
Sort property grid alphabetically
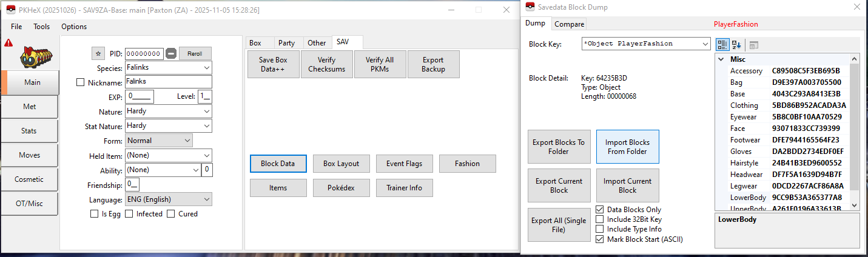[736, 45]
